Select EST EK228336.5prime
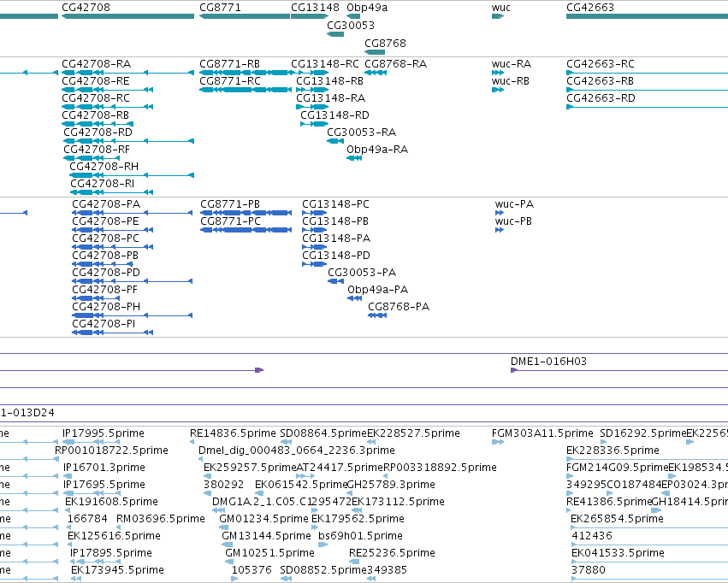 [x=613, y=450]
